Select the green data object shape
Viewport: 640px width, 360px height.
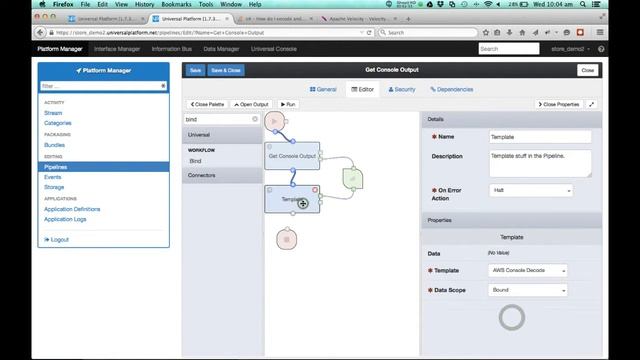point(353,178)
